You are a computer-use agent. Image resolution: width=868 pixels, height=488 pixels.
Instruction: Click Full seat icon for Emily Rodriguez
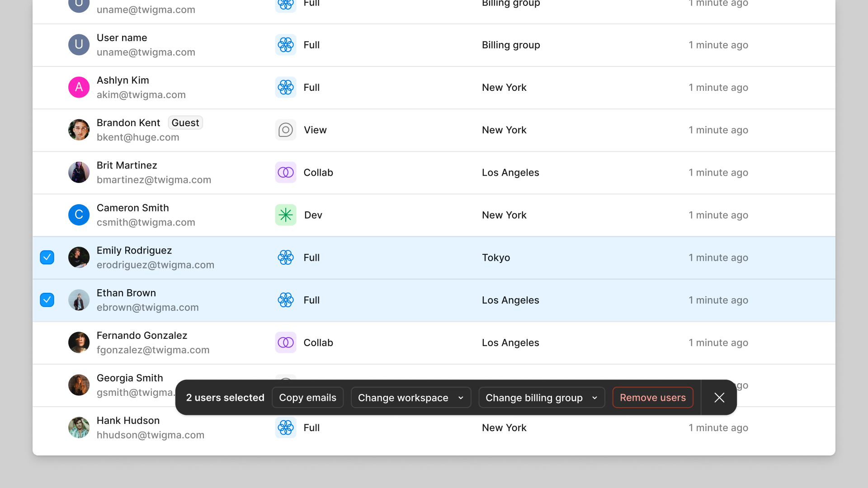point(286,258)
